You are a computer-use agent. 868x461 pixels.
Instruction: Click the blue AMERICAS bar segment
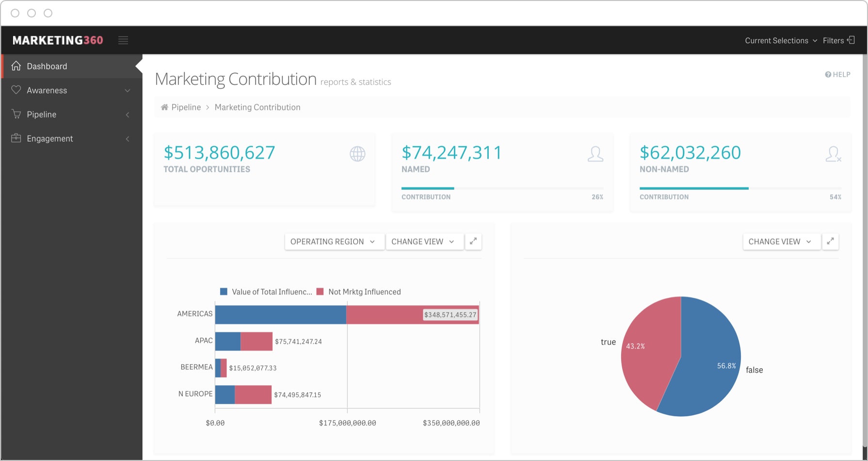point(281,314)
